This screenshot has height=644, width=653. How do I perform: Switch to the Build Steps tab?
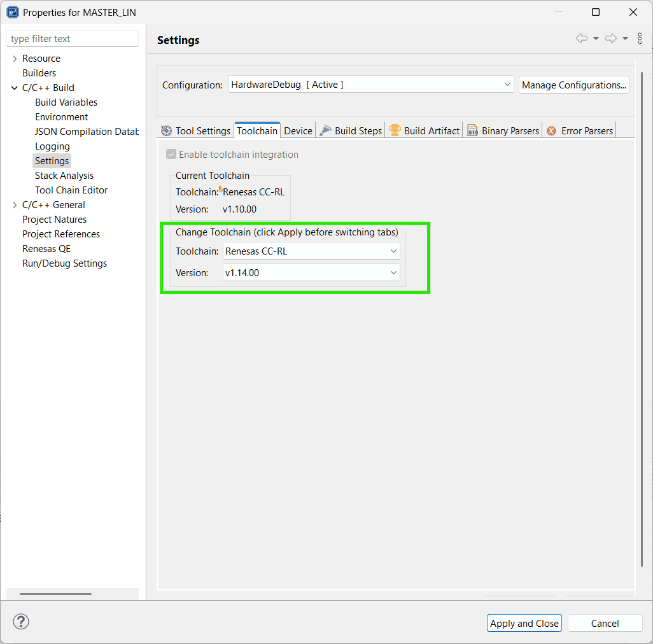tap(351, 130)
